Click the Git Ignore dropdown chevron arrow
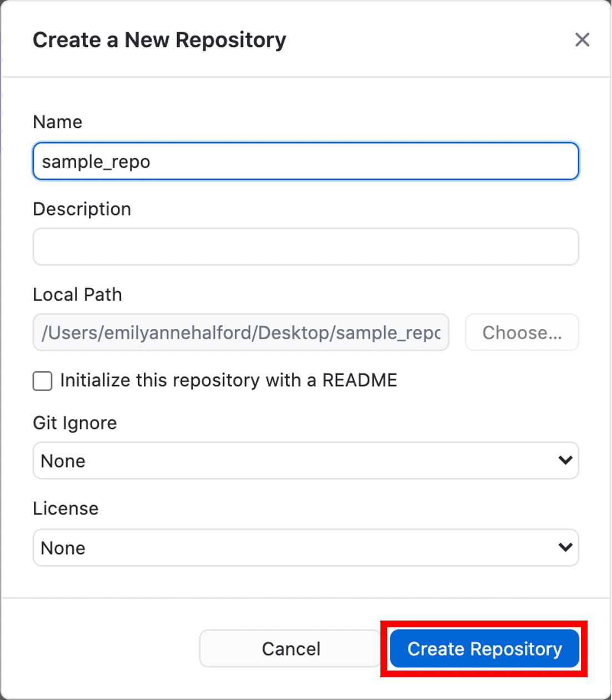The image size is (612, 700). 565,461
